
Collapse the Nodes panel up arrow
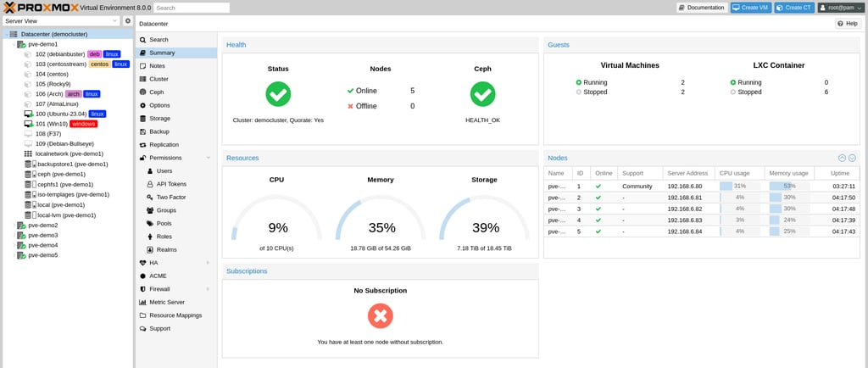842,158
